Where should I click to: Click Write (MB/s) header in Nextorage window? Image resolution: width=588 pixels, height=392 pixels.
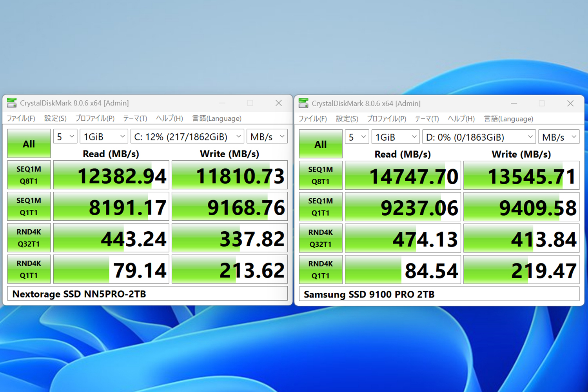[x=230, y=154]
